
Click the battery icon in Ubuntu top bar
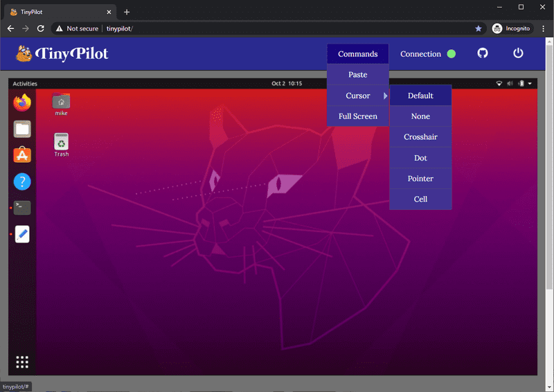[521, 84]
